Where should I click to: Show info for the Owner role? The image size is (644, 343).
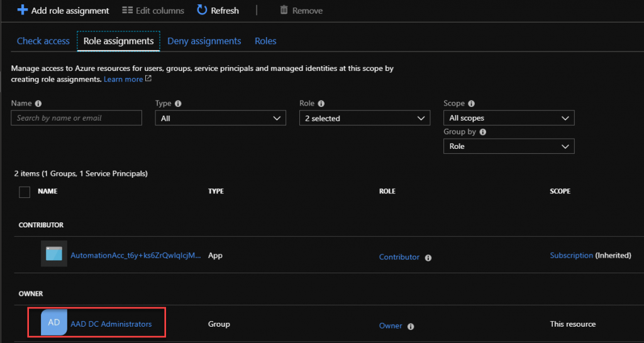tap(411, 327)
